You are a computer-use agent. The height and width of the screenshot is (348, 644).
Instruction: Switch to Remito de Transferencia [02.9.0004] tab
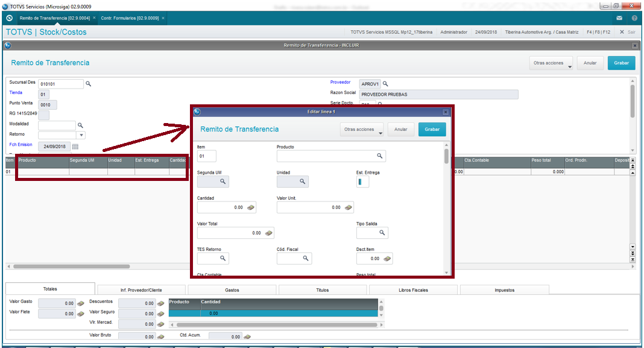pyautogui.click(x=55, y=18)
